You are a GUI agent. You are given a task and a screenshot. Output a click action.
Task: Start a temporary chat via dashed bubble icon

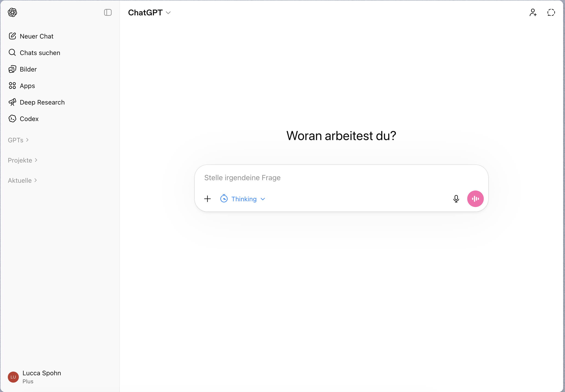pos(551,12)
